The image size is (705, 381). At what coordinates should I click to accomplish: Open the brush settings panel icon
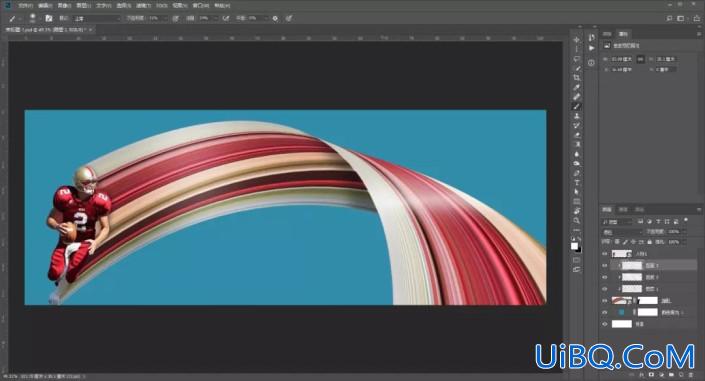[49, 18]
